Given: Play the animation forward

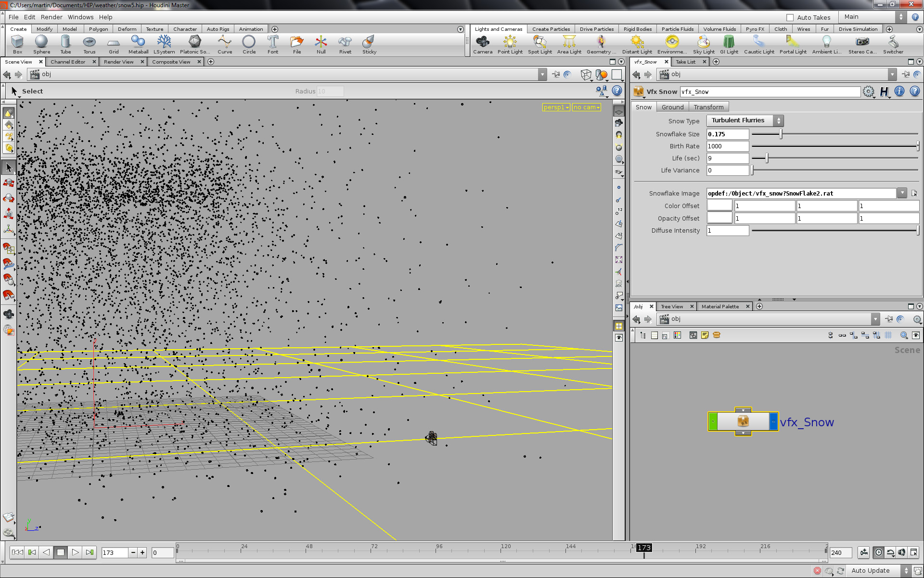Looking at the screenshot, I should click(75, 552).
